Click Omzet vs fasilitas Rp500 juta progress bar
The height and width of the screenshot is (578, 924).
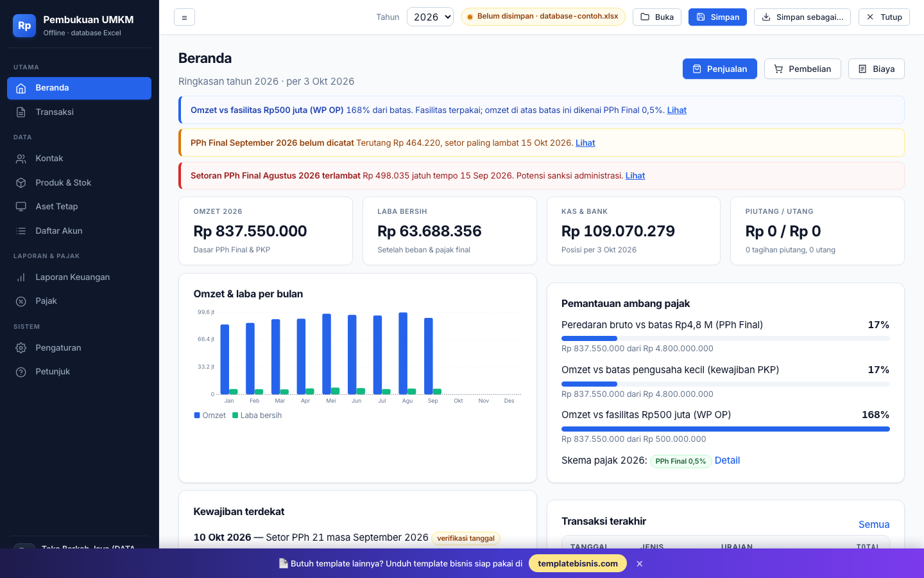726,429
